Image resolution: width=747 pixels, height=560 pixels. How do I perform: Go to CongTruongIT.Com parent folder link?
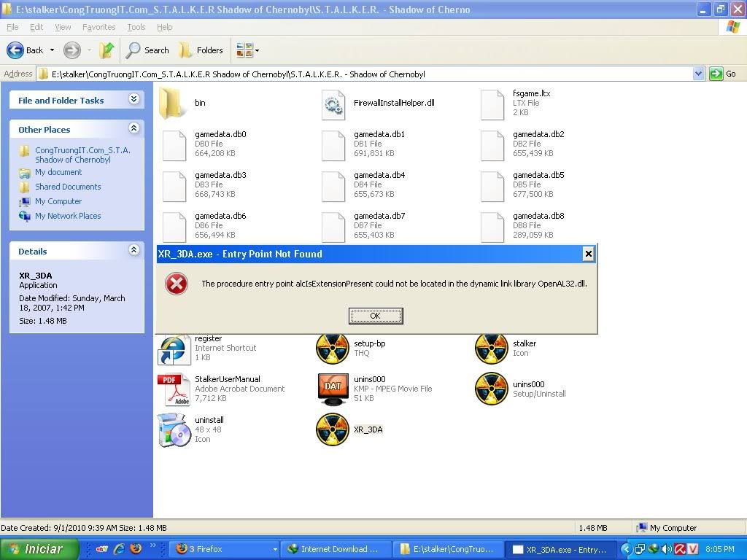(82, 155)
